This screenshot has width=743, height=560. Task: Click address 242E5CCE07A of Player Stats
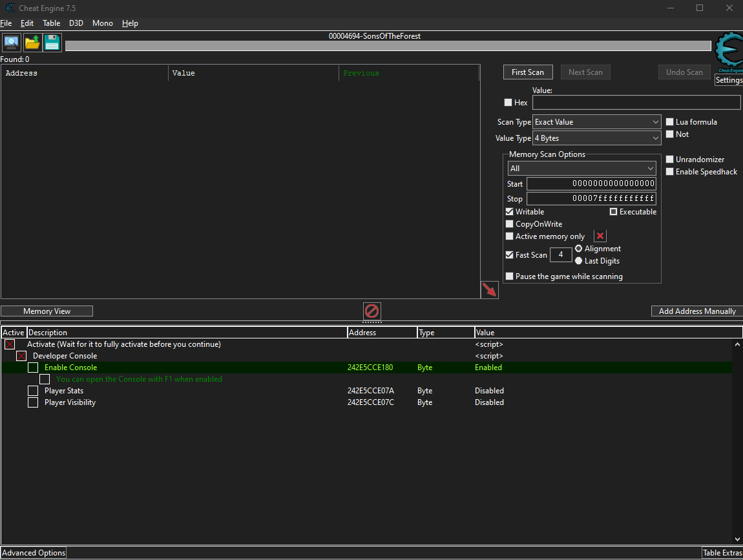(371, 391)
